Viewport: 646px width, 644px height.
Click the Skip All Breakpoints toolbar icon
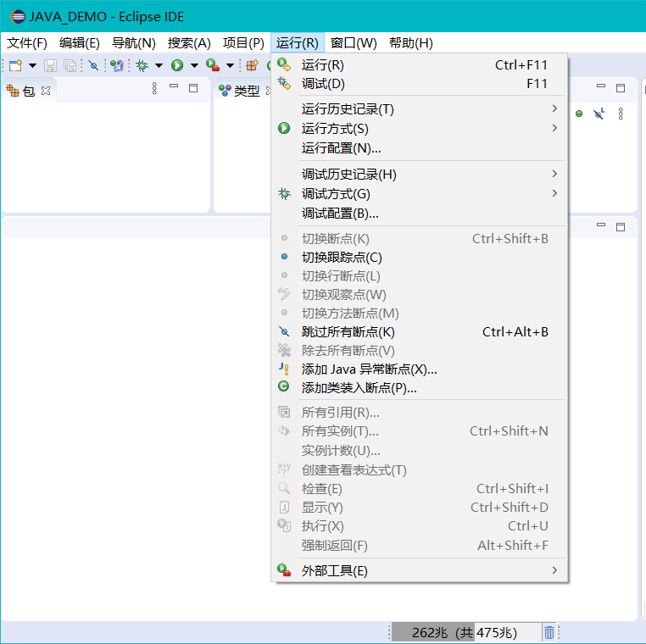pyautogui.click(x=94, y=65)
